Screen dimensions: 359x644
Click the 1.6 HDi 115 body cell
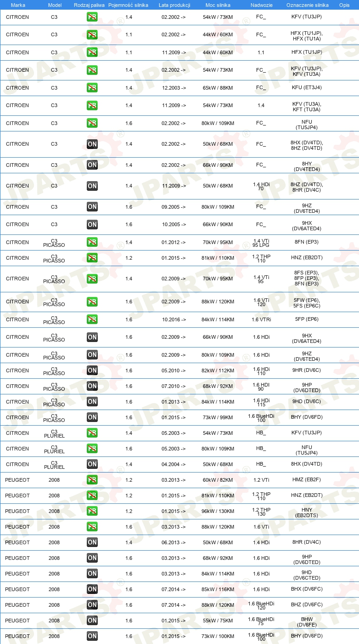[x=261, y=402]
